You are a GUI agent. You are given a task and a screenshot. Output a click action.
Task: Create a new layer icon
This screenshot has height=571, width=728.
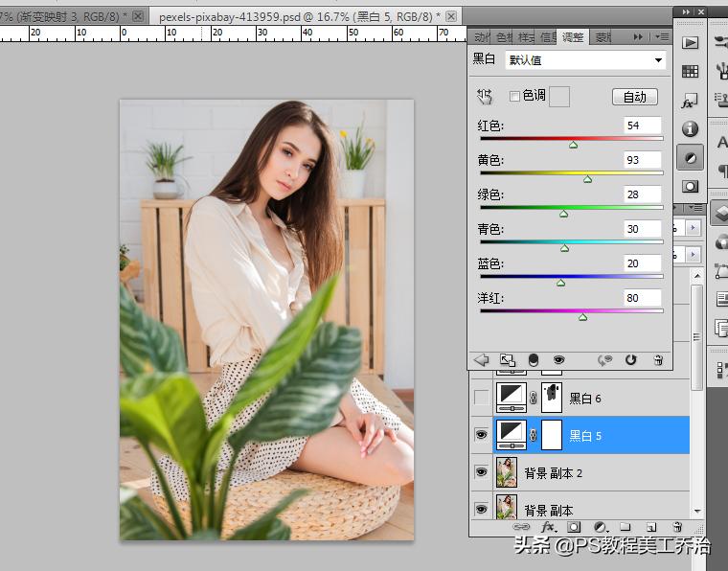(651, 527)
